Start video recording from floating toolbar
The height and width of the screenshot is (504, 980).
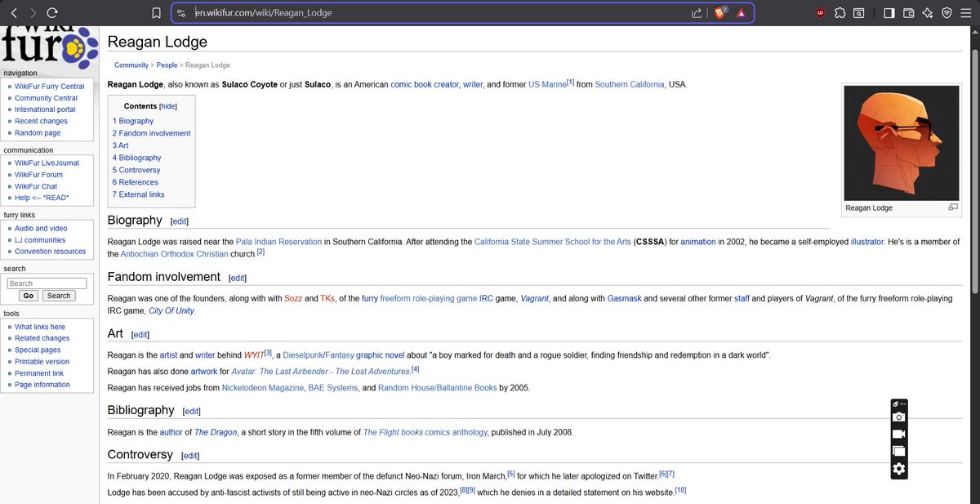coord(898,435)
